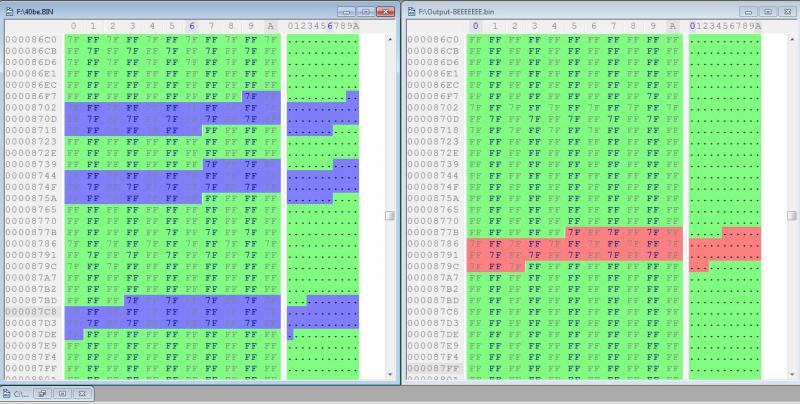
Task: Maximize the minimized window at the bottom
Action: 62,394
